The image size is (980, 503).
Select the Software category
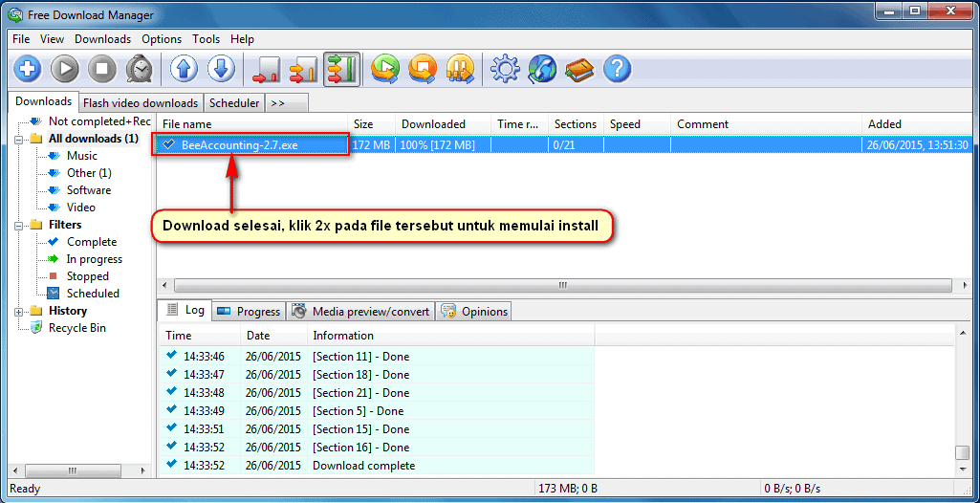[x=89, y=190]
